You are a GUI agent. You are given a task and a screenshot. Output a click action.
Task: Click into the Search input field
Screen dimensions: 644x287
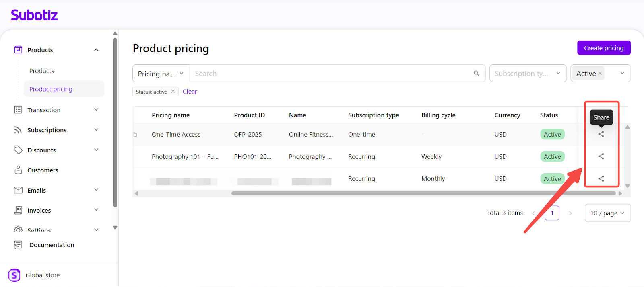click(330, 74)
